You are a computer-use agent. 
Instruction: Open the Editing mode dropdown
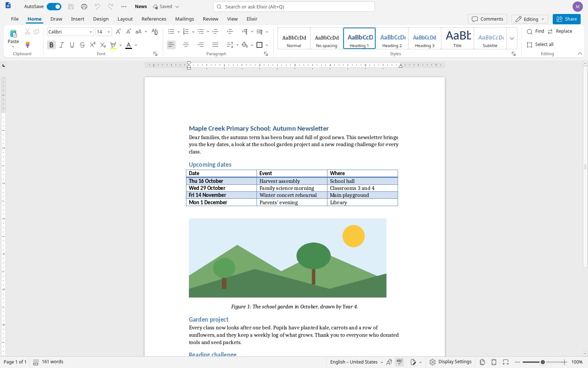(530, 19)
